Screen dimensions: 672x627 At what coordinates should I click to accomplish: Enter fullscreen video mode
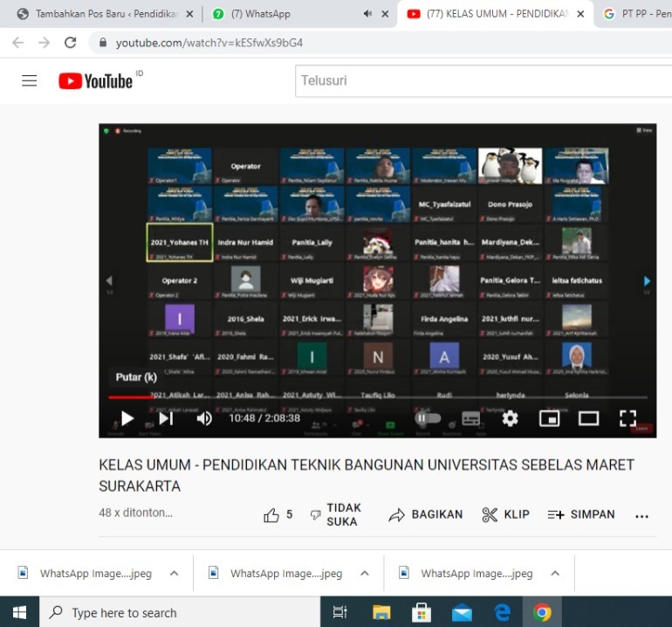(627, 418)
